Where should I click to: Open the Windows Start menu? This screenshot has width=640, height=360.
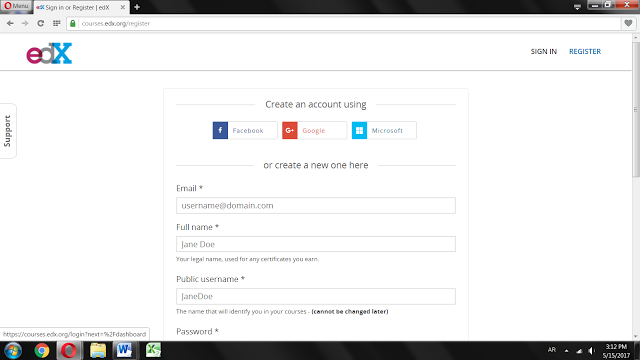(13, 351)
